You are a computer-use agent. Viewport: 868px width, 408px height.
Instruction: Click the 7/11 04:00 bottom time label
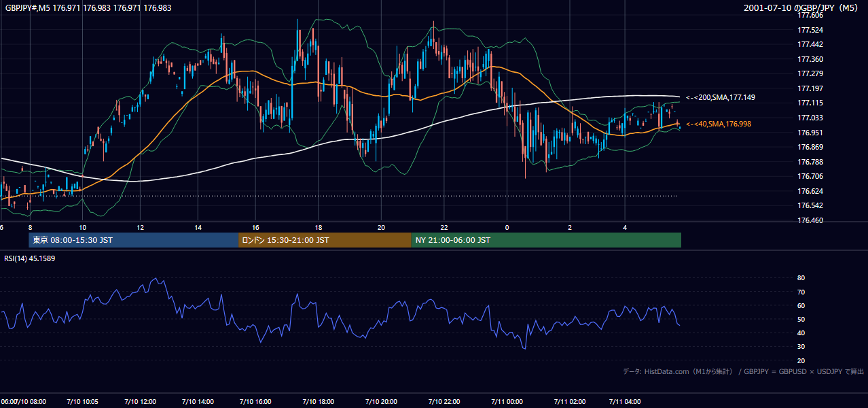[625, 402]
